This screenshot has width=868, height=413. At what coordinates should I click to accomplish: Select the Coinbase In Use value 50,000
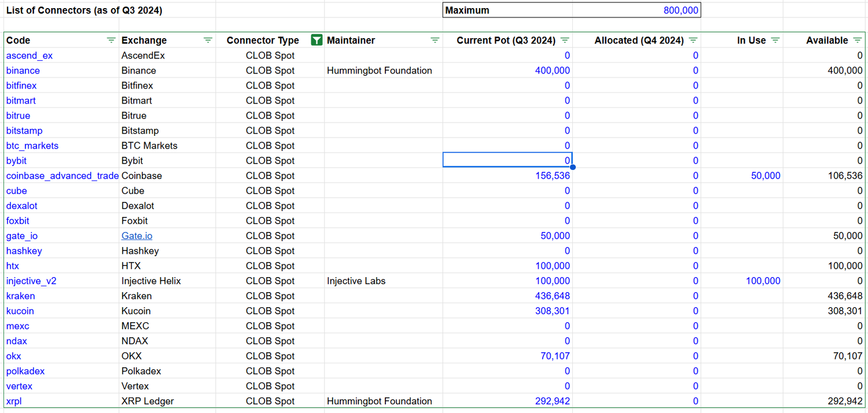765,176
